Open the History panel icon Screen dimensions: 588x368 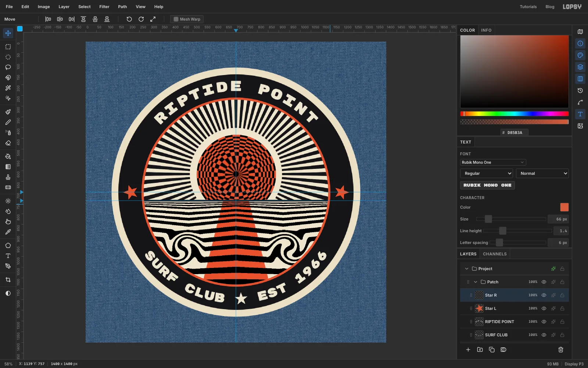(x=580, y=91)
